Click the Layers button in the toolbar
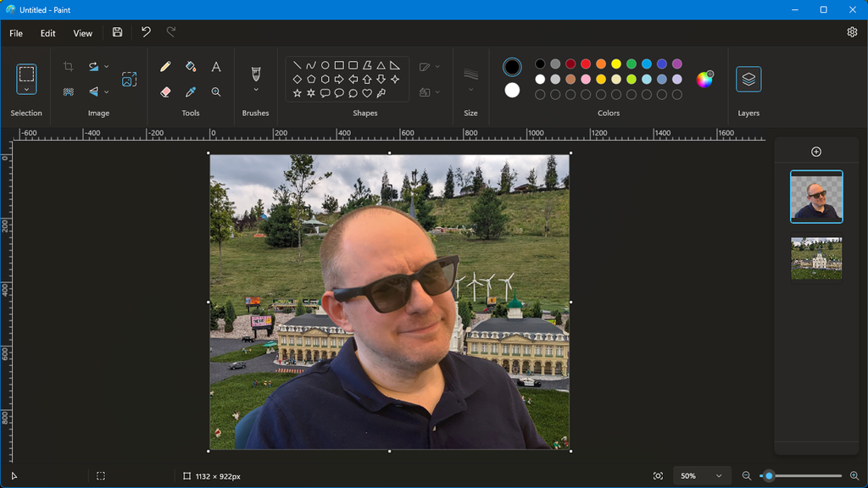The width and height of the screenshot is (868, 488). [x=748, y=76]
